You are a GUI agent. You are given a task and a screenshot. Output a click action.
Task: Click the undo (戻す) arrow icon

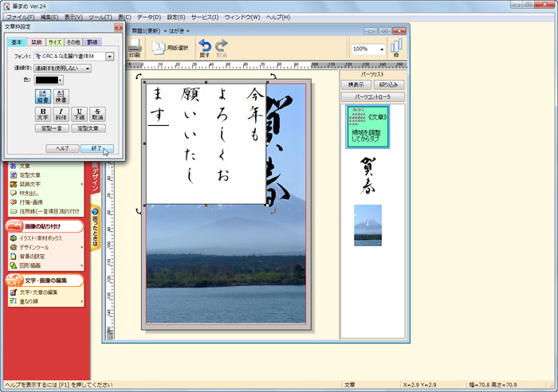click(205, 47)
